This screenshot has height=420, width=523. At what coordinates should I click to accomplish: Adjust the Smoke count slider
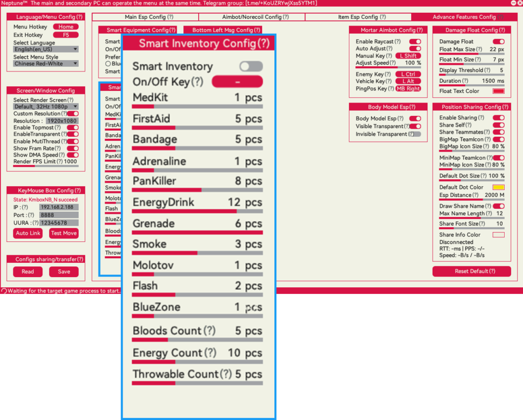[x=197, y=253]
